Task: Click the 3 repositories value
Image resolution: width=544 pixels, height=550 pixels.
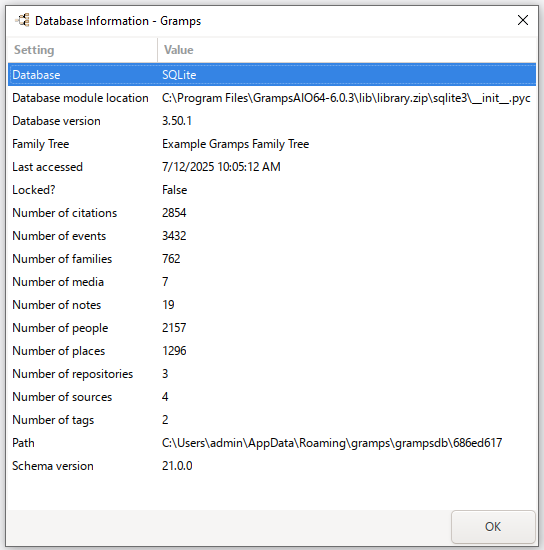Action: point(165,374)
